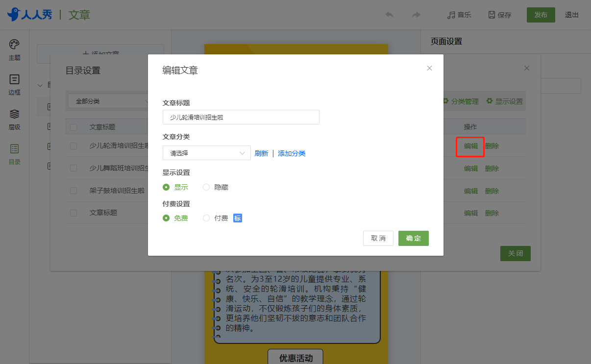Click the redo arrow icon
The width and height of the screenshot is (591, 364).
pyautogui.click(x=416, y=15)
